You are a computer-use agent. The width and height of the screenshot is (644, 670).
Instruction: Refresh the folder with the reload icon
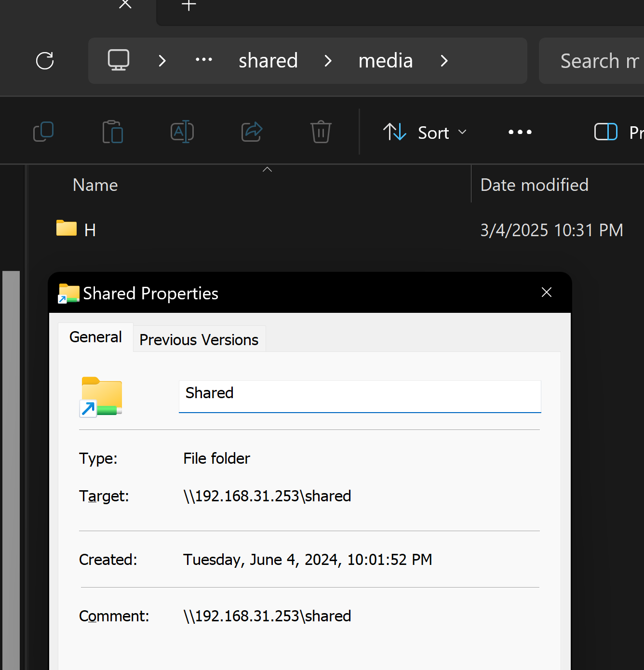pos(45,61)
